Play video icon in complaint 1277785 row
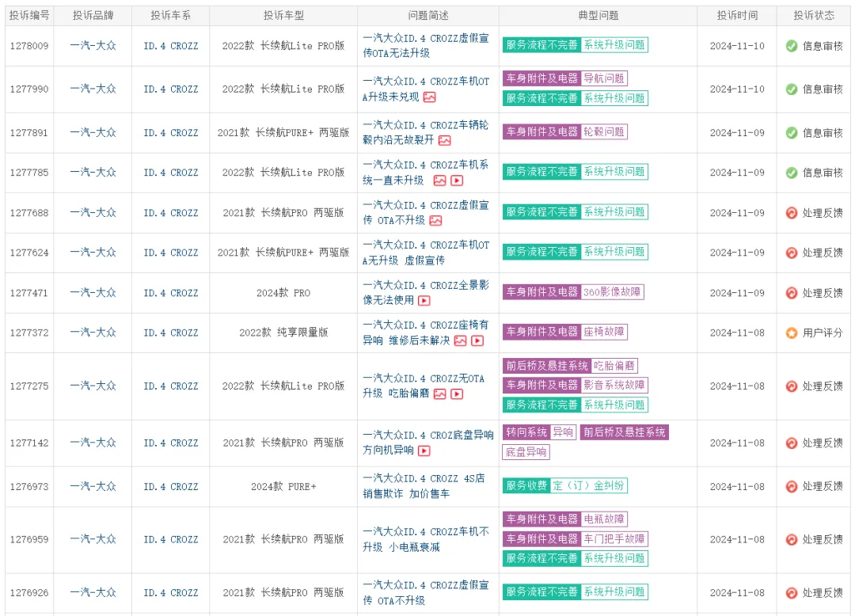The image size is (855, 616). click(x=457, y=181)
